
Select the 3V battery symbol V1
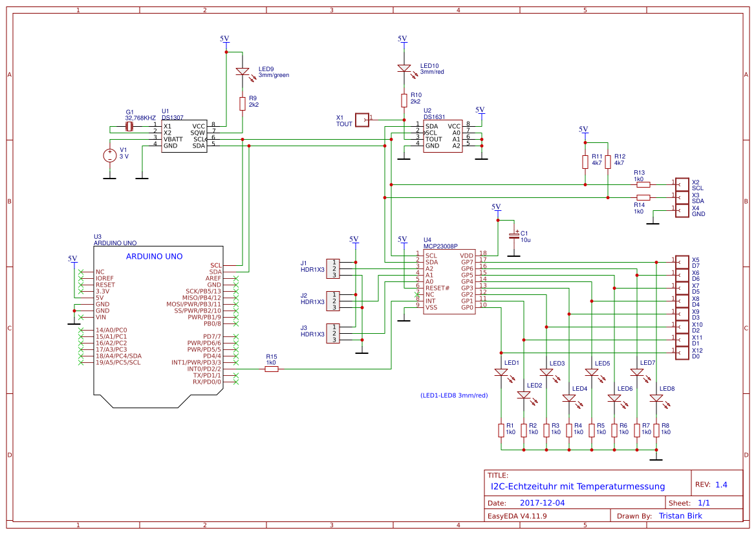point(109,155)
